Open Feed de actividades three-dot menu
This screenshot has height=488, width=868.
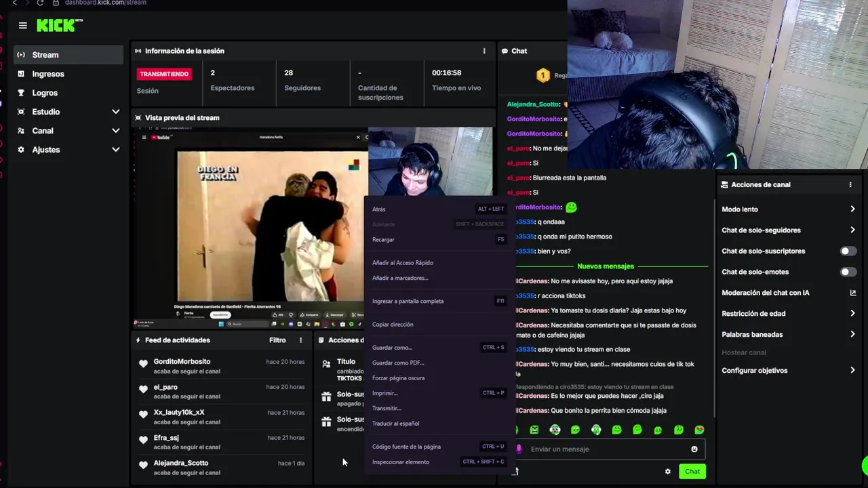coord(301,340)
